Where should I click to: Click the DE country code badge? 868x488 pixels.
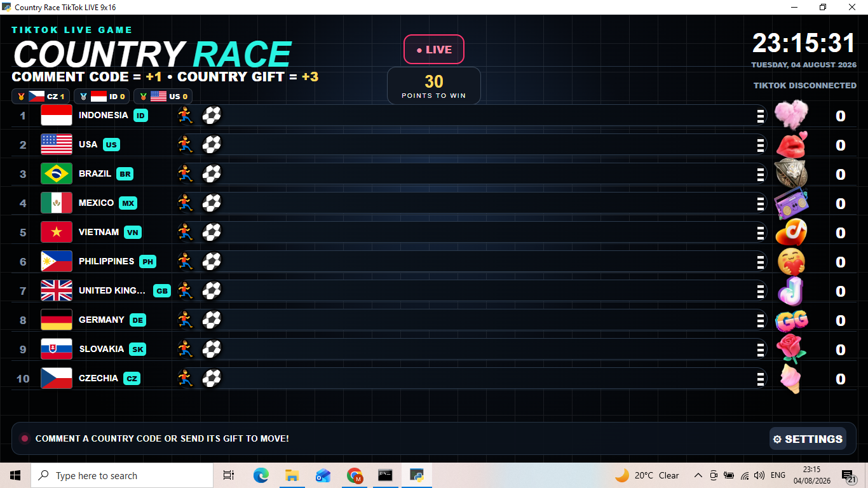(138, 320)
